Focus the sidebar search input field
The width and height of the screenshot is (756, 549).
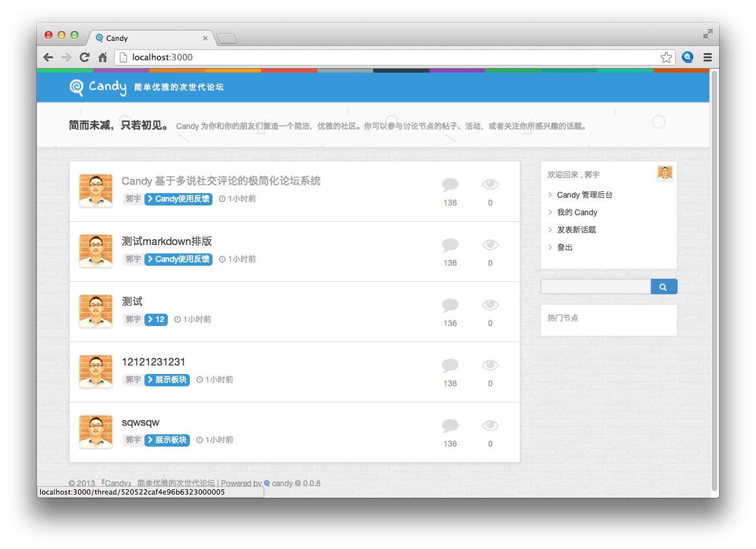596,286
